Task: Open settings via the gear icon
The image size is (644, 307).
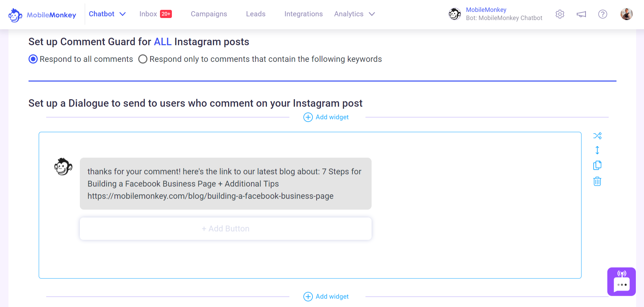Action: [559, 14]
